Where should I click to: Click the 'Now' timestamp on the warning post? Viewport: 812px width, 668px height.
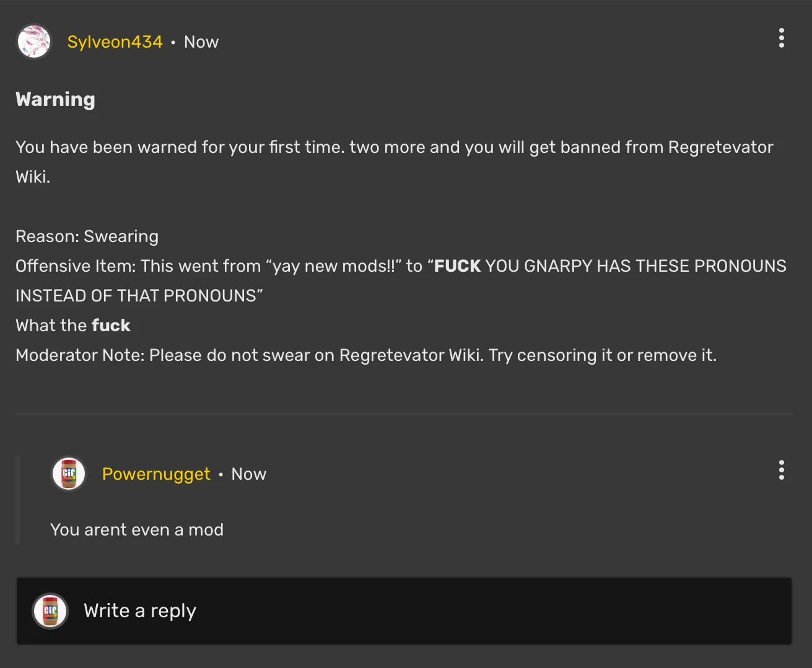[201, 41]
